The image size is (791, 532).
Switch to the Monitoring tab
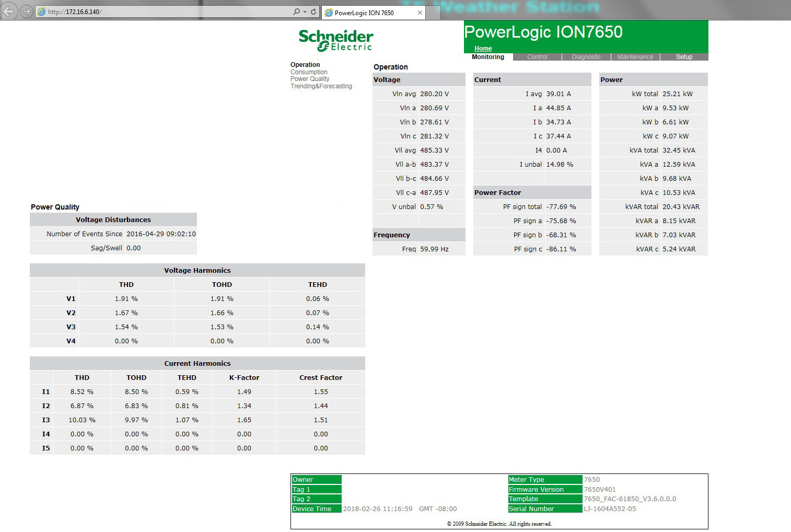pyautogui.click(x=488, y=57)
